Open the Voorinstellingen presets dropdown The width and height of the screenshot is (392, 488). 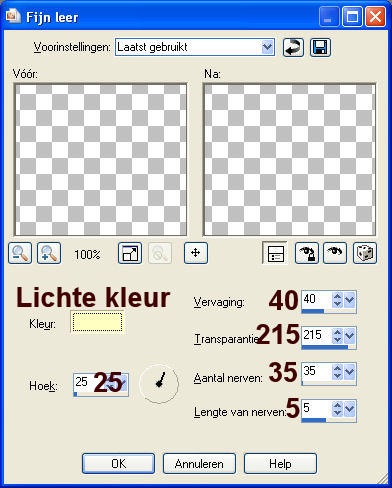267,47
